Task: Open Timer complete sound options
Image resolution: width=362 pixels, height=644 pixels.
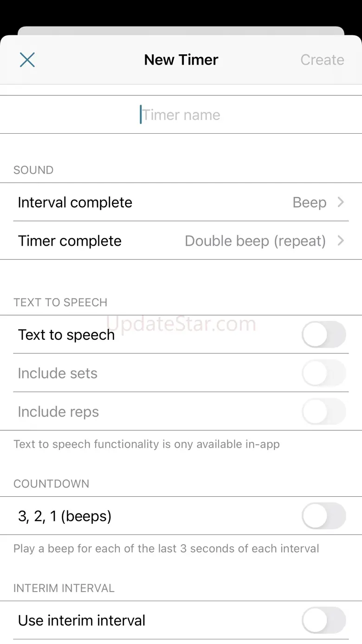Action: point(181,241)
